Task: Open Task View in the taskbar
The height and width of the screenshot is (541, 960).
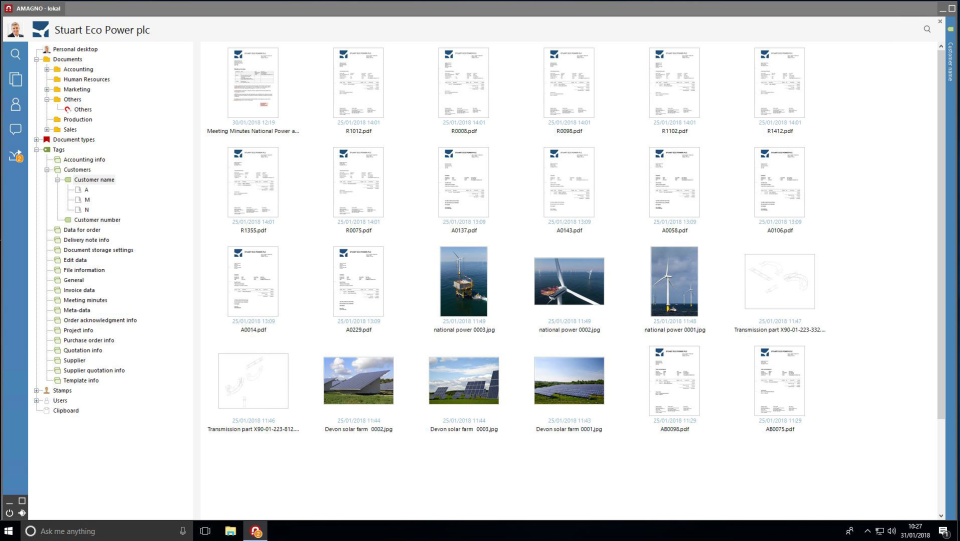Action: [x=205, y=531]
